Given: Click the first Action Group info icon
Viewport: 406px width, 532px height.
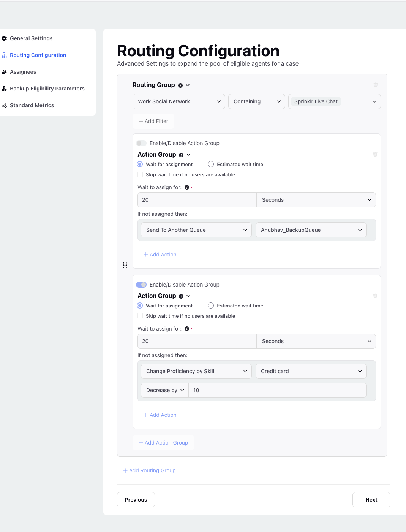Looking at the screenshot, I should pyautogui.click(x=181, y=155).
